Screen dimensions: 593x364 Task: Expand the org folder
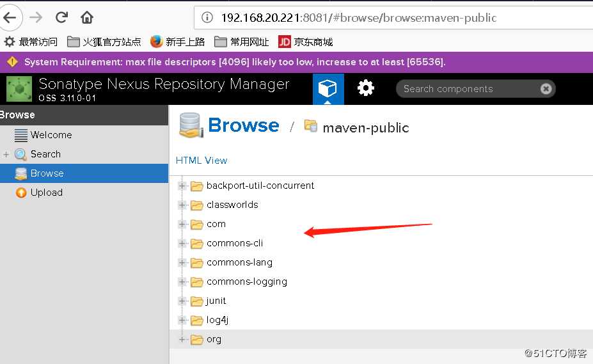tap(182, 340)
